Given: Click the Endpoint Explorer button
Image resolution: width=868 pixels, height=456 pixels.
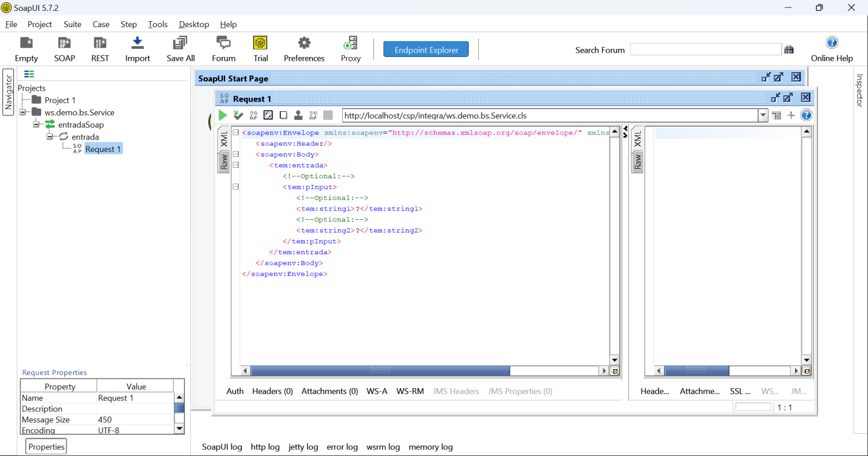Looking at the screenshot, I should pyautogui.click(x=426, y=50).
